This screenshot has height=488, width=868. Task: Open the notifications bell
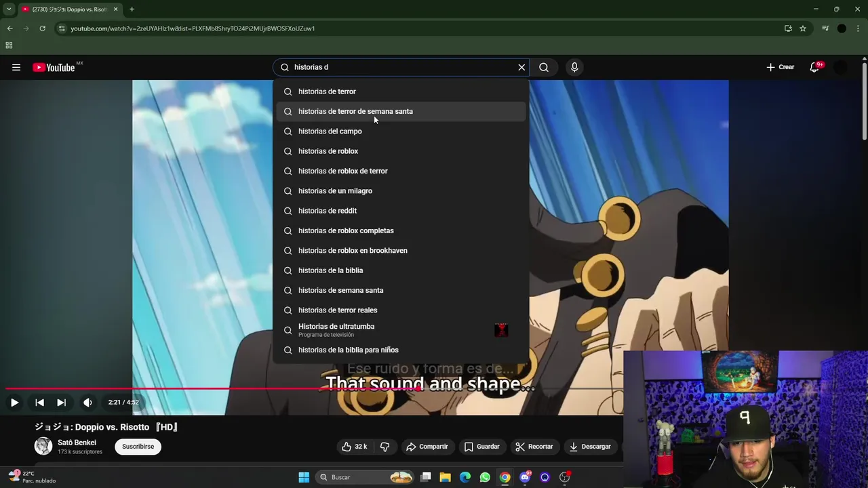tap(814, 67)
